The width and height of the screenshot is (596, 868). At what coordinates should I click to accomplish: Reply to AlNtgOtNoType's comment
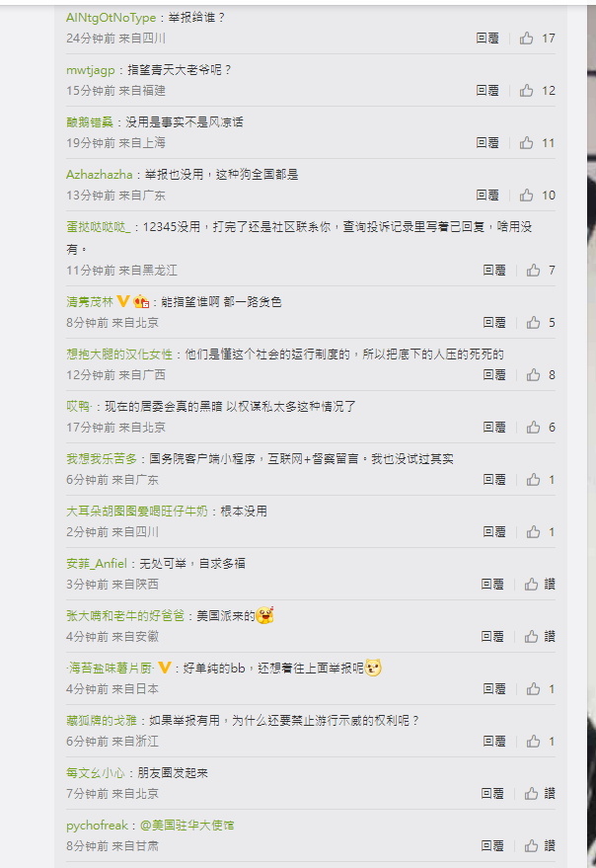coord(487,39)
